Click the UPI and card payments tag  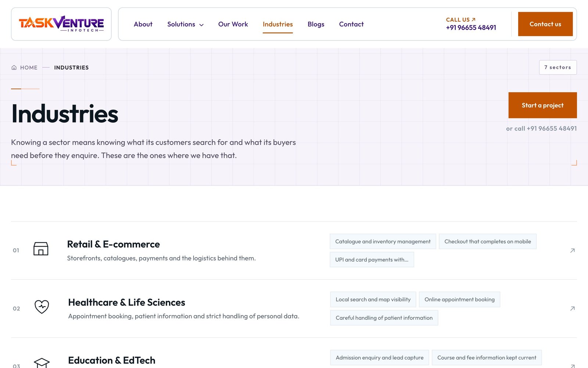(x=372, y=259)
